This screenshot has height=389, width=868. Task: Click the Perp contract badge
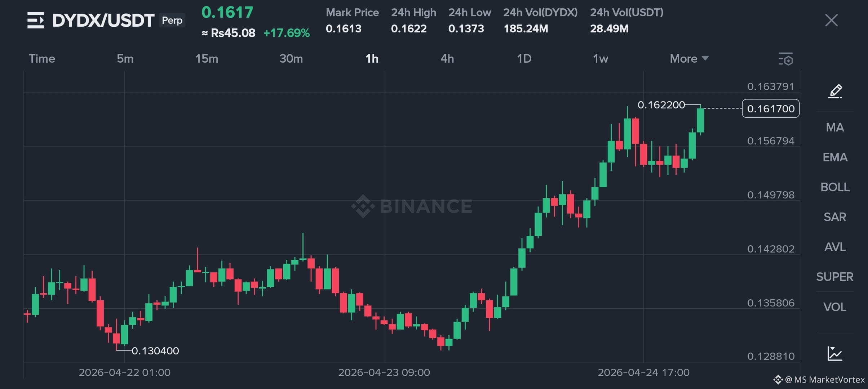coord(172,20)
